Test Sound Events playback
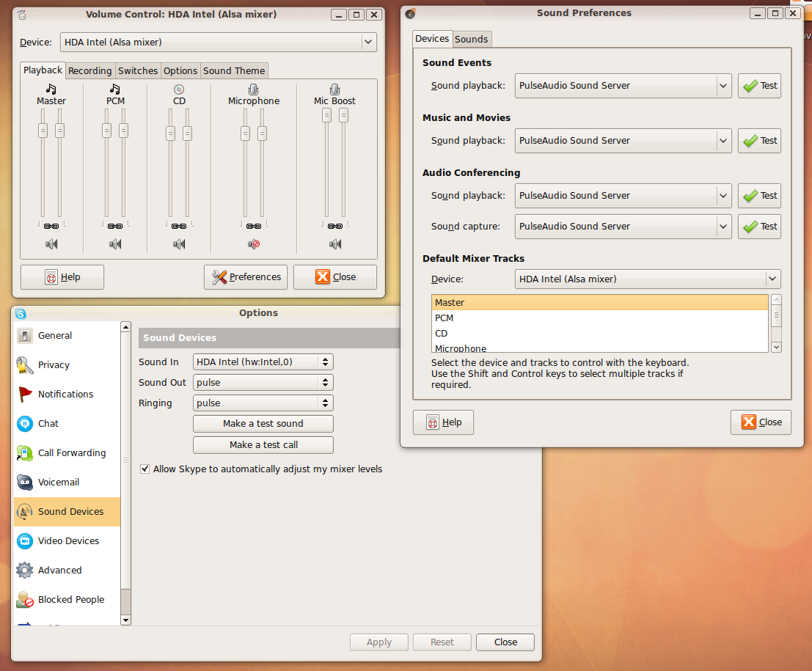 pyautogui.click(x=759, y=85)
